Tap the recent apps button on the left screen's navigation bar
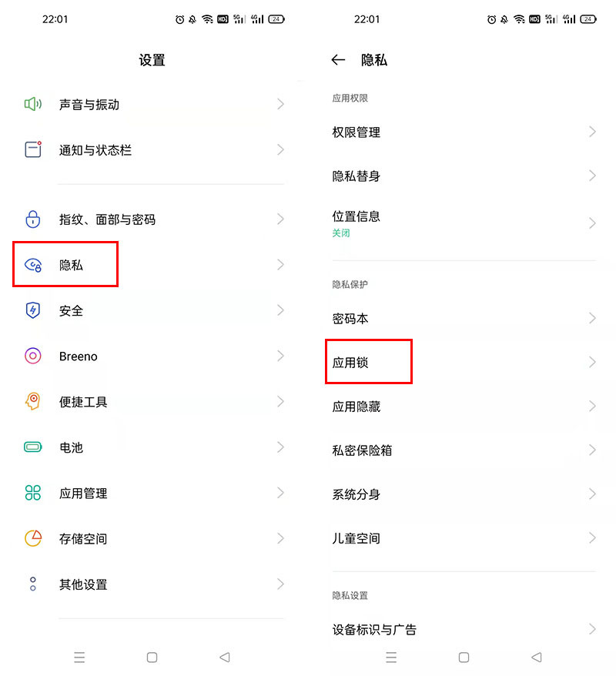This screenshot has width=616, height=676. coord(79,657)
